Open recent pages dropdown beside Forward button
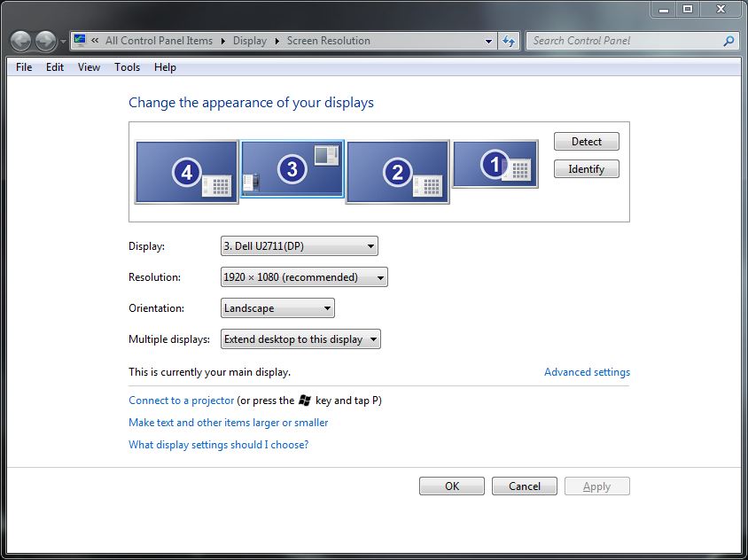 click(x=63, y=42)
